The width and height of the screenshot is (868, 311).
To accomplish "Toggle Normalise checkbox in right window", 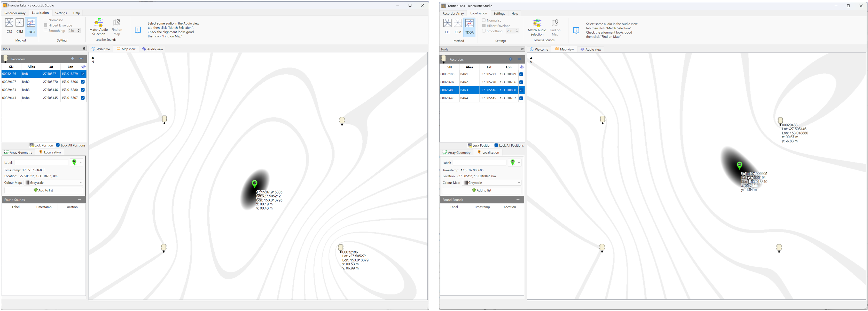I will click(484, 20).
